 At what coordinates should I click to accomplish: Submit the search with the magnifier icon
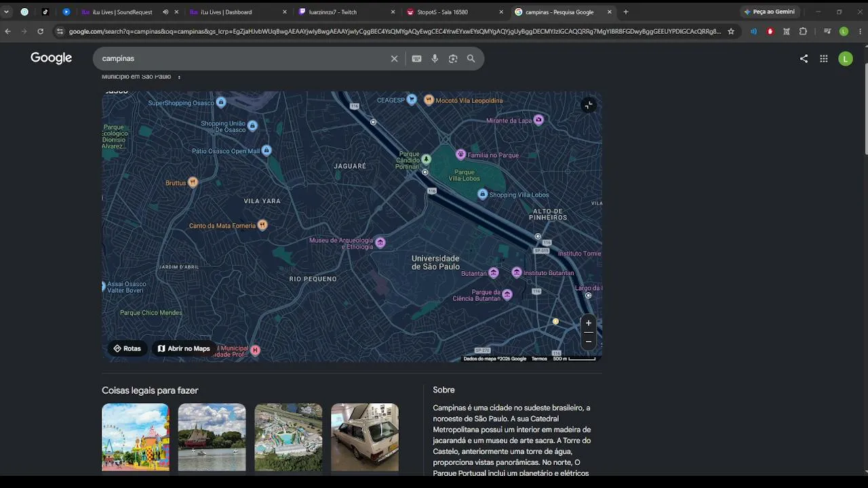click(x=471, y=59)
